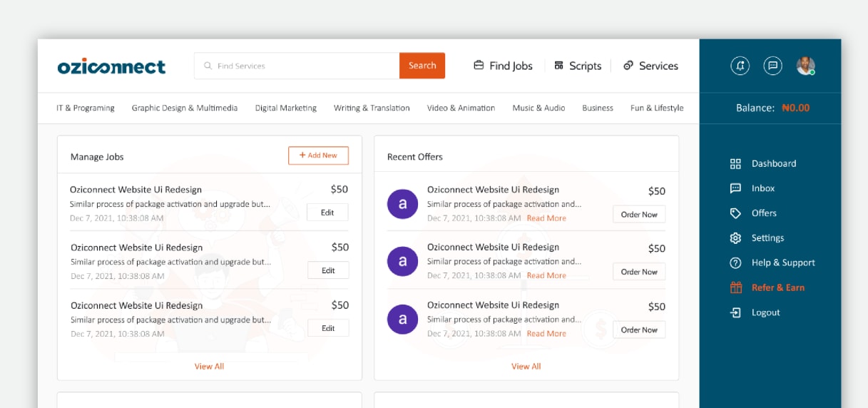Click the Dashboard grid icon

(735, 163)
